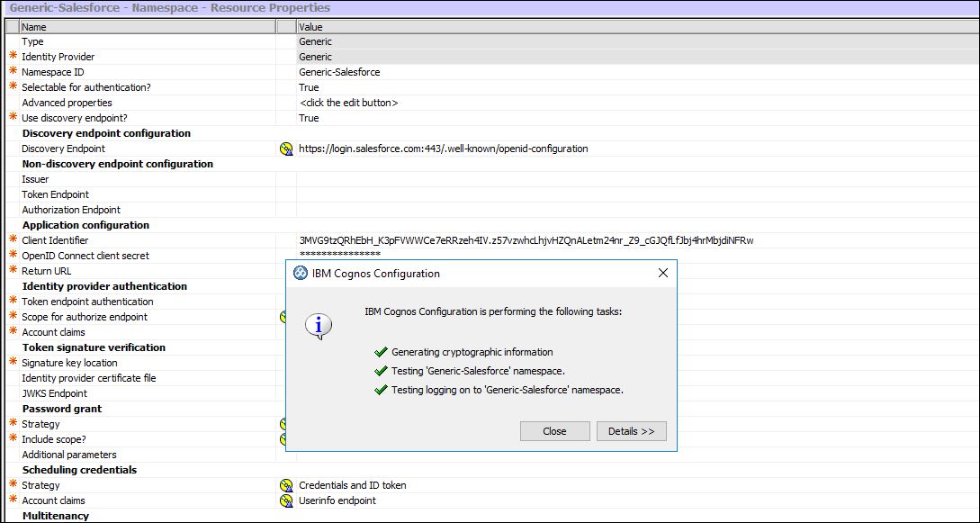Viewport: 980px width, 523px height.
Task: Click "Testing 'Generic-Salesforce' namespace." task line
Action: click(478, 371)
